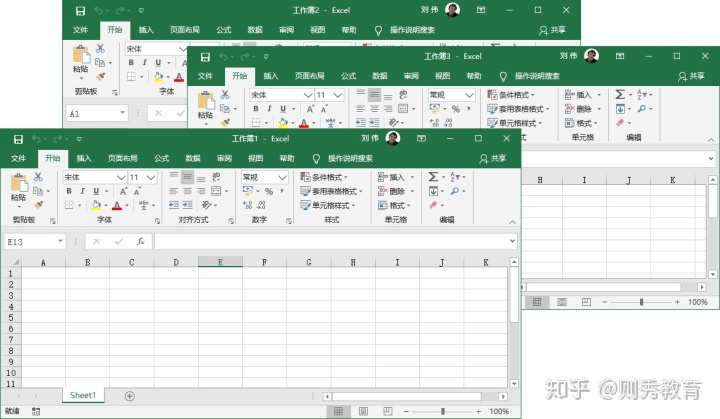Click zoom in plus in 工作簿3 status bar

(677, 302)
